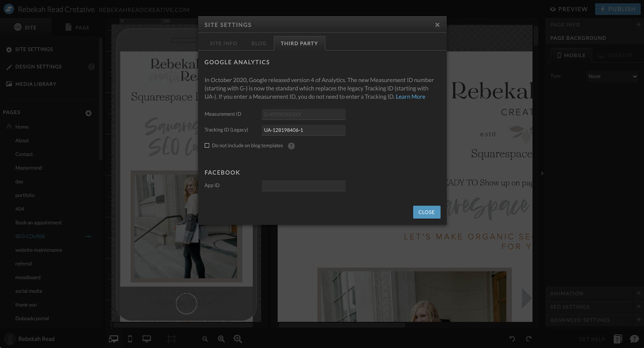Screen dimensions: 644x348
Task: Click the zoom reset magnifier
Action: [221, 339]
